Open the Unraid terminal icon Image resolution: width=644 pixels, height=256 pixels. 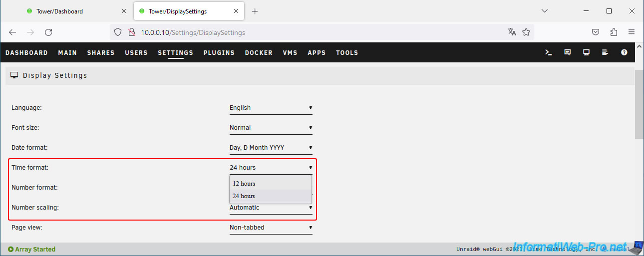pyautogui.click(x=548, y=52)
